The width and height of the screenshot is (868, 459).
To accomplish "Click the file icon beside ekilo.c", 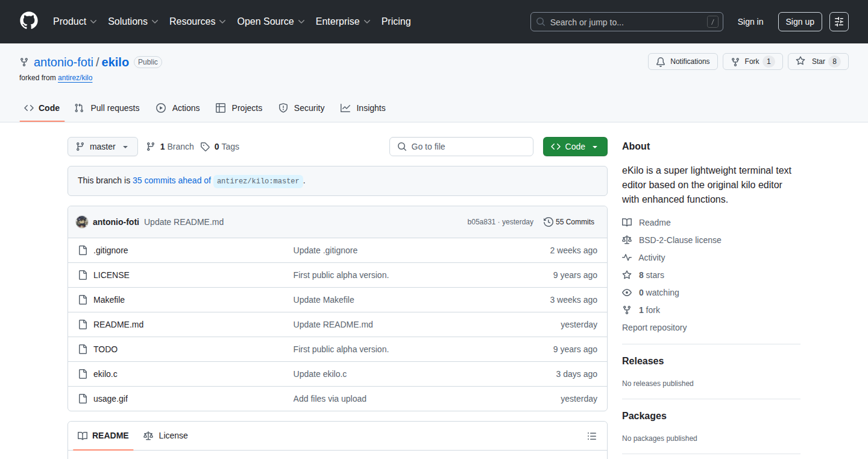I will [83, 374].
